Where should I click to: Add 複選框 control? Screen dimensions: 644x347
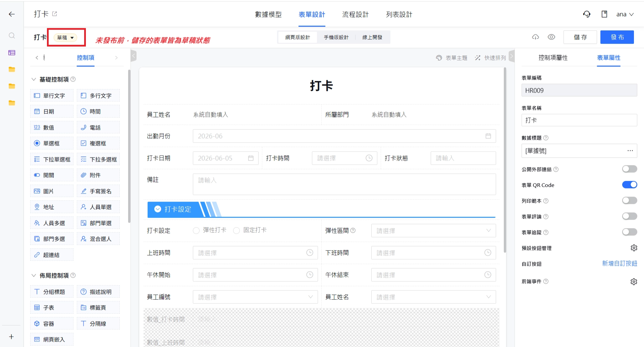[x=98, y=143]
